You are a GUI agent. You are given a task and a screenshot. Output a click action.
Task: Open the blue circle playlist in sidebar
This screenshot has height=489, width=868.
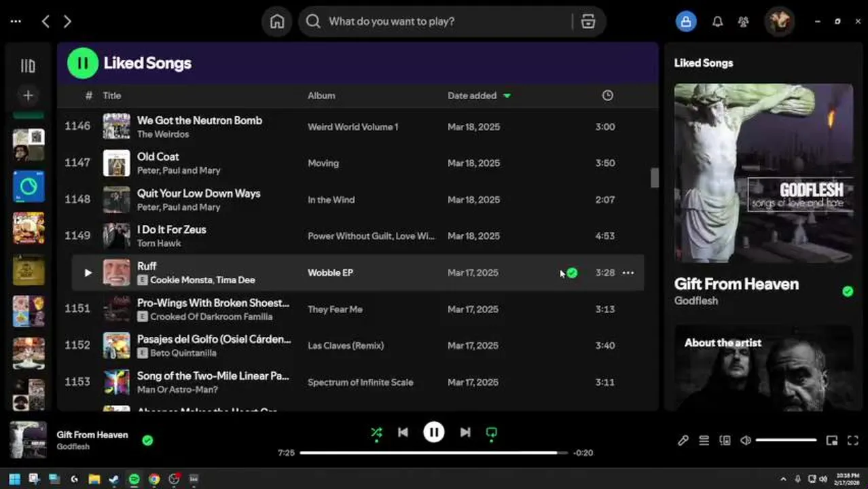pos(29,187)
